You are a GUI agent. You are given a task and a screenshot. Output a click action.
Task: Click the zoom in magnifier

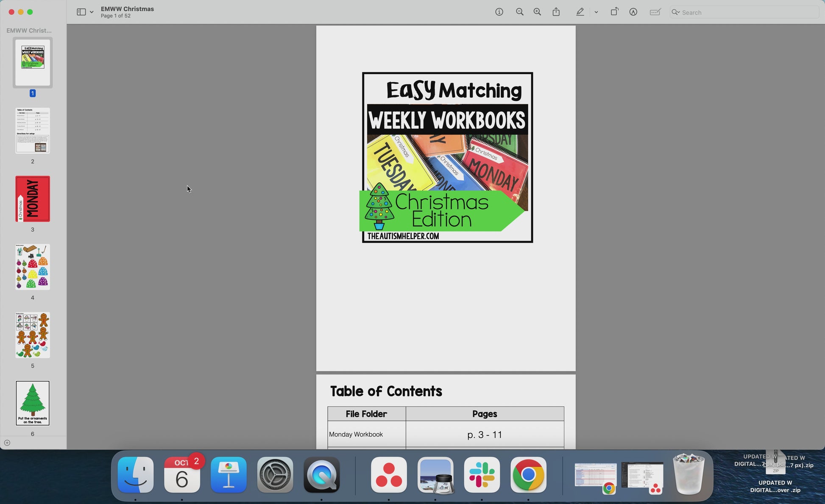[x=537, y=12]
